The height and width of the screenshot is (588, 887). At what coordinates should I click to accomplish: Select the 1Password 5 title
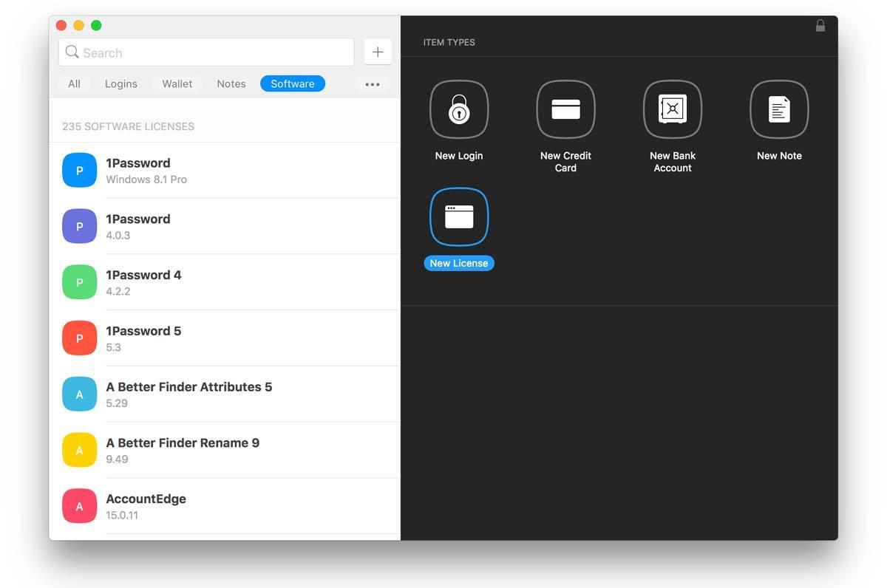[x=143, y=331]
